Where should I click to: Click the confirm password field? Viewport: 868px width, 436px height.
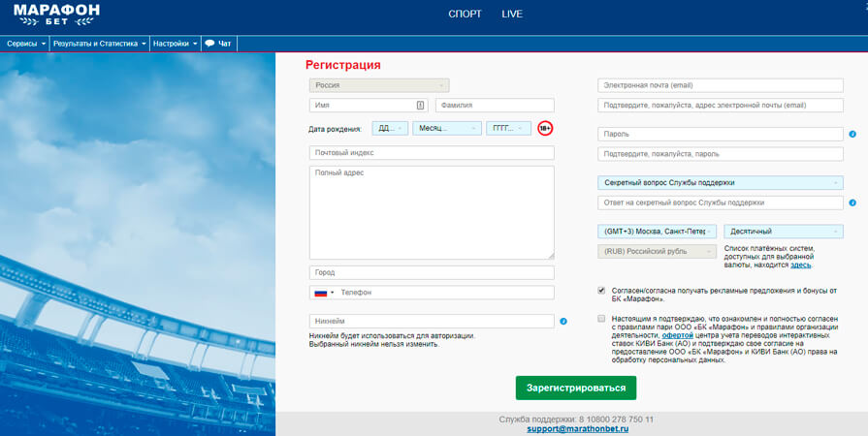(x=721, y=154)
